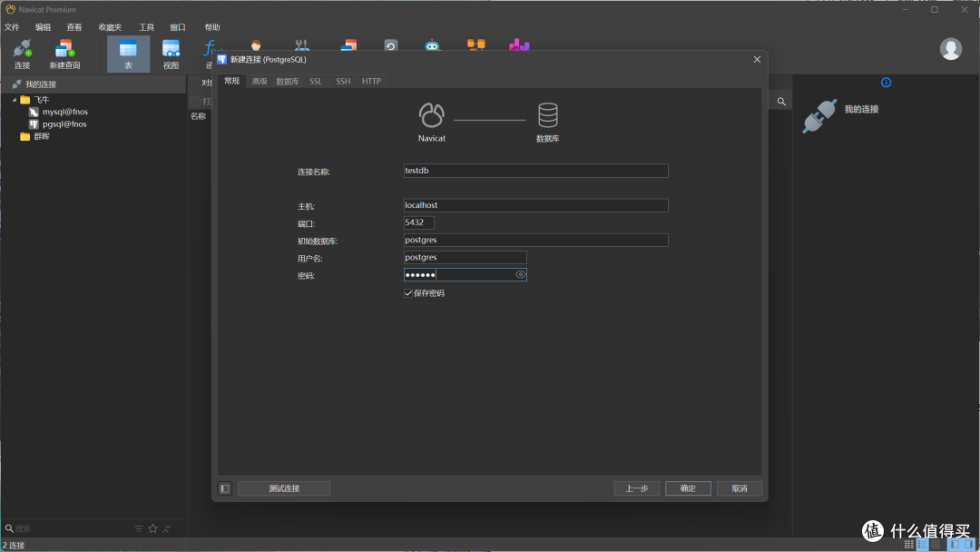Screen dimensions: 980x552
Task: Open the 工具 (Tools) menu
Action: (x=146, y=27)
